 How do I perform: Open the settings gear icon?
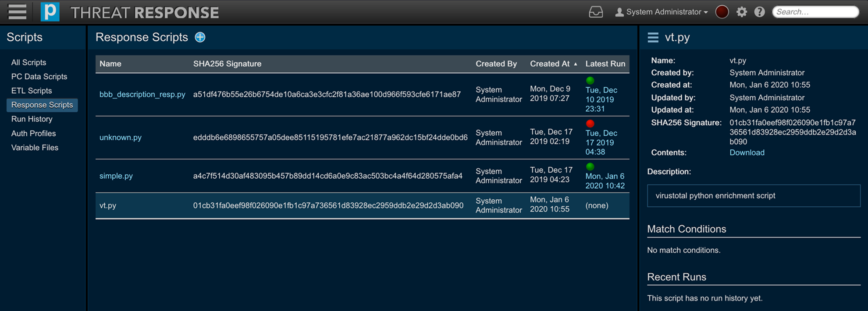click(741, 12)
